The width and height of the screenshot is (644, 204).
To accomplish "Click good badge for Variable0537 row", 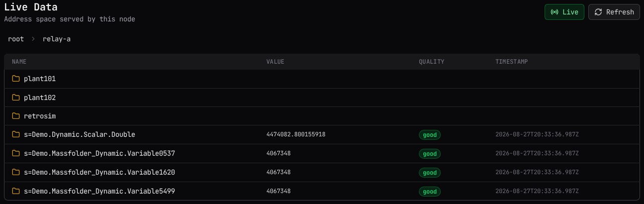I will point(430,154).
